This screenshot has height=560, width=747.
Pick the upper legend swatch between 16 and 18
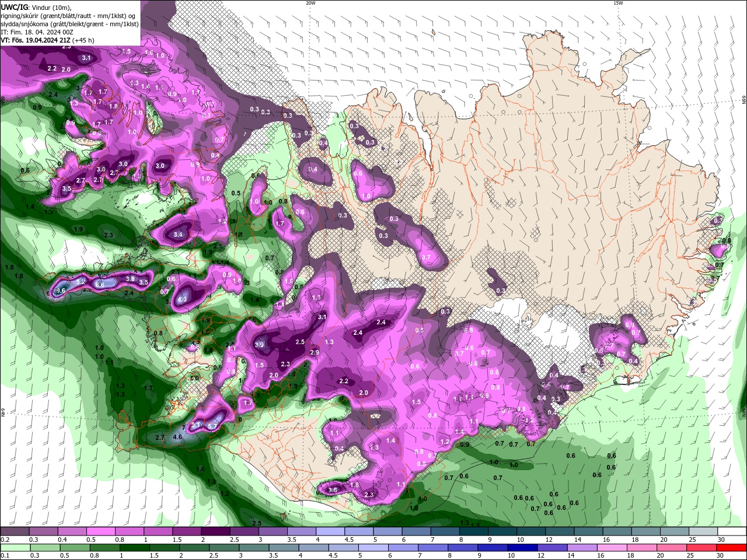pos(617,531)
